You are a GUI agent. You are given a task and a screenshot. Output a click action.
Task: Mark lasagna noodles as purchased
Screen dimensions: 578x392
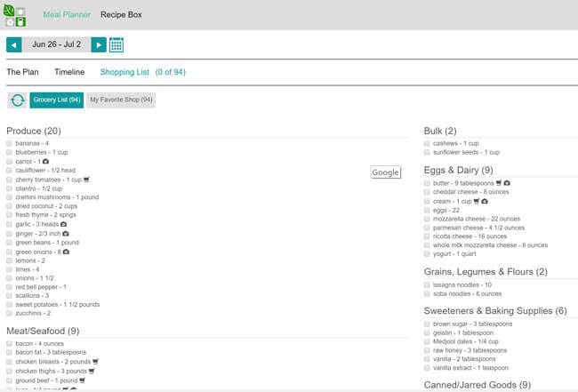(x=428, y=284)
